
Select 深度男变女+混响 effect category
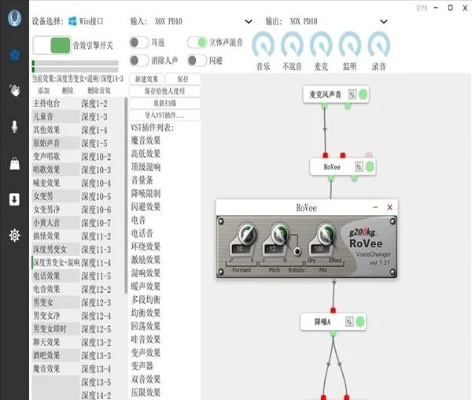[56, 263]
